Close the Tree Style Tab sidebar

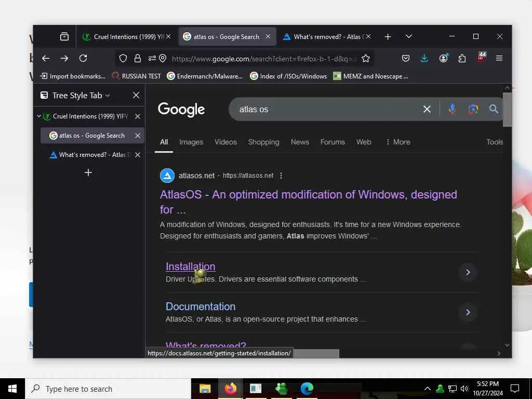(x=136, y=96)
